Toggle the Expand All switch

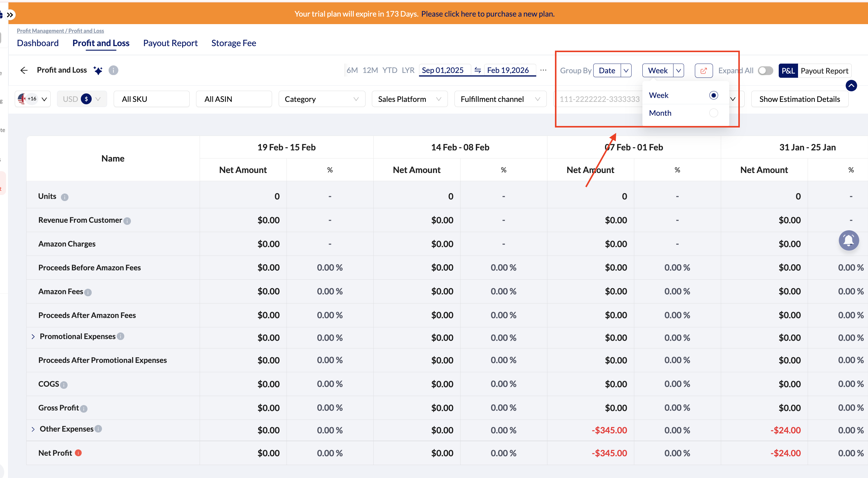point(765,71)
